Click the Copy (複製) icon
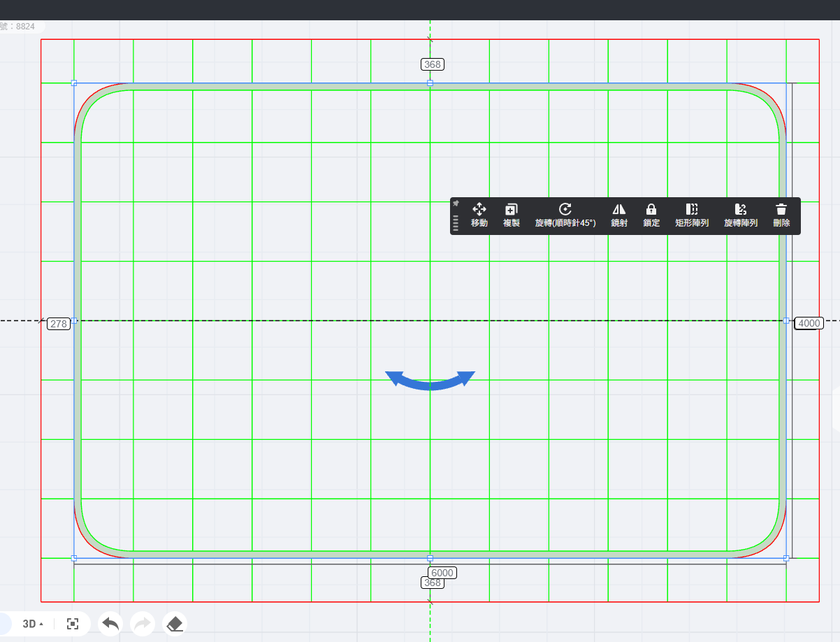This screenshot has width=840, height=642. coord(511,215)
